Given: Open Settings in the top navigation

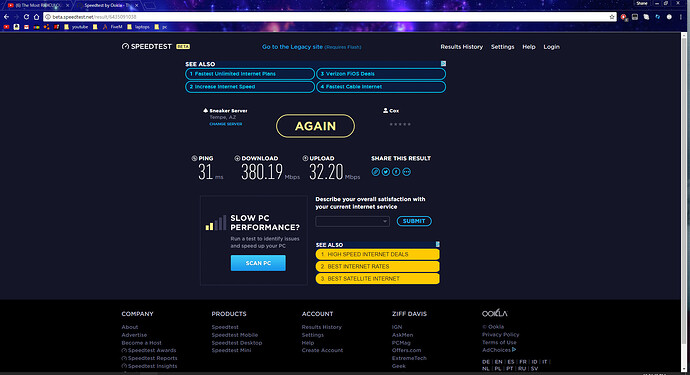Looking at the screenshot, I should point(503,47).
